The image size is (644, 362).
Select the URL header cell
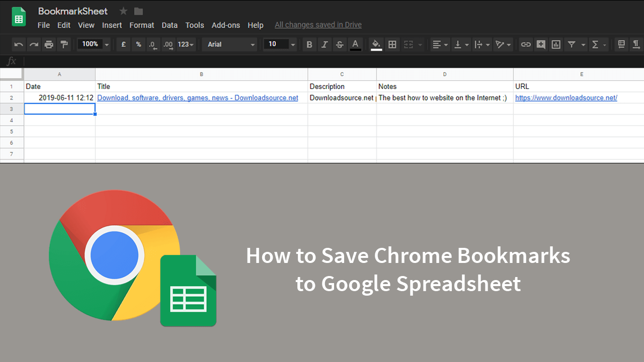(x=579, y=86)
